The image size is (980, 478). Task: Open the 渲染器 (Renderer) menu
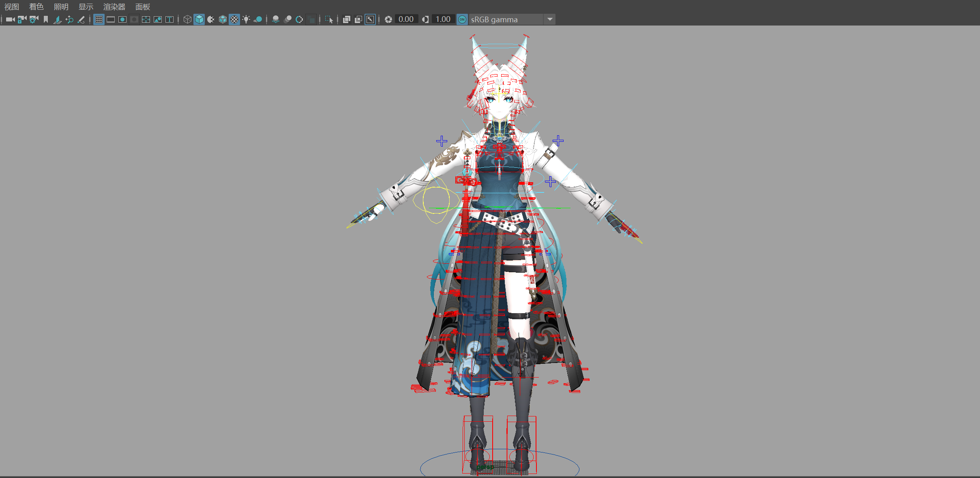pyautogui.click(x=114, y=7)
